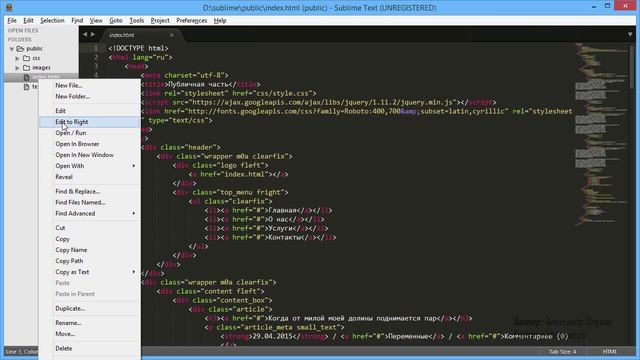Go to previous tab with left arrow
Viewport: 640px width, 360px height.
(x=85, y=35)
